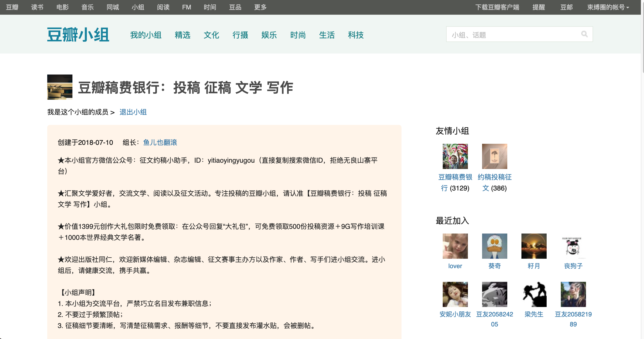Open 豆瓣稿费银行 friend group thumbnail

click(x=455, y=156)
